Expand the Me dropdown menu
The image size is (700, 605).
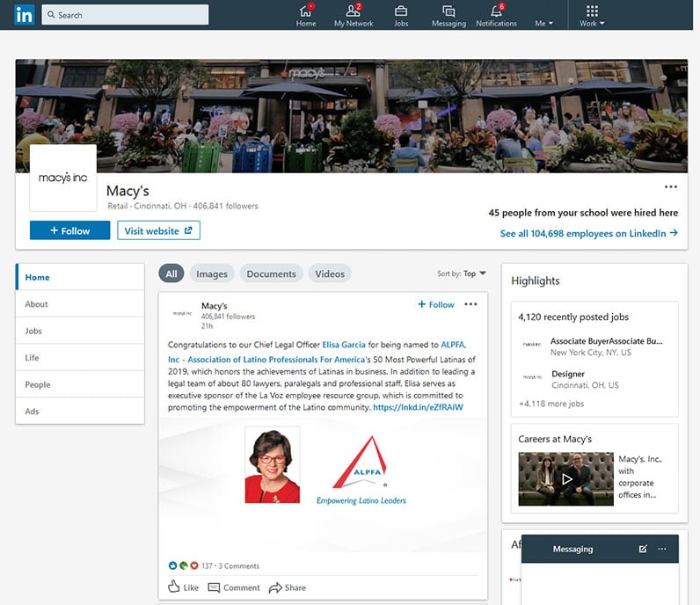[x=543, y=23]
